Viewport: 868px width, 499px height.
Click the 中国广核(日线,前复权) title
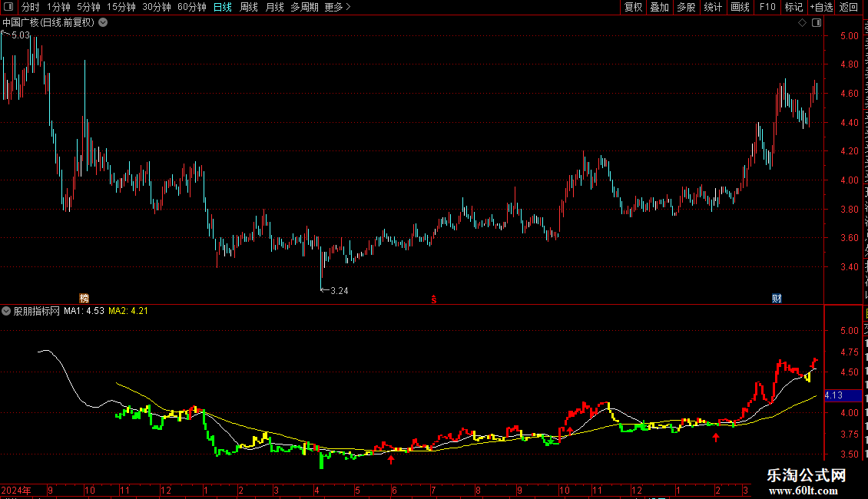[x=48, y=23]
